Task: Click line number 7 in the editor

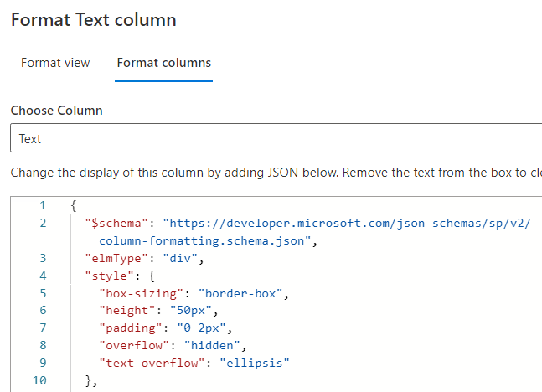Action: pyautogui.click(x=43, y=328)
